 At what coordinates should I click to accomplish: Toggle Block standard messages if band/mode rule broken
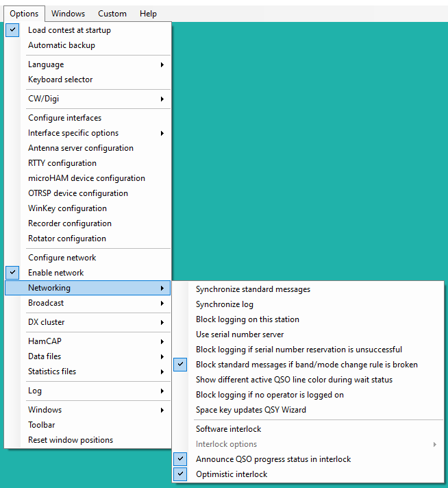pyautogui.click(x=308, y=365)
